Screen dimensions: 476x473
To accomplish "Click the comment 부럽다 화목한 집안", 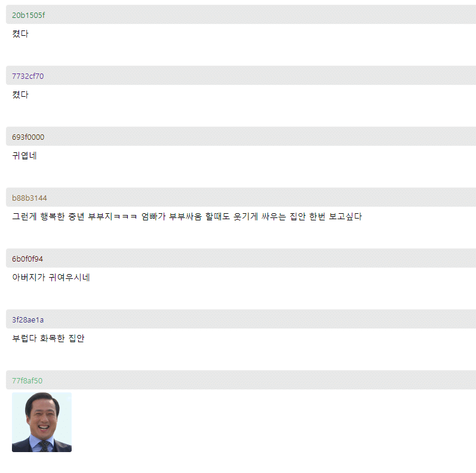I will point(48,338).
